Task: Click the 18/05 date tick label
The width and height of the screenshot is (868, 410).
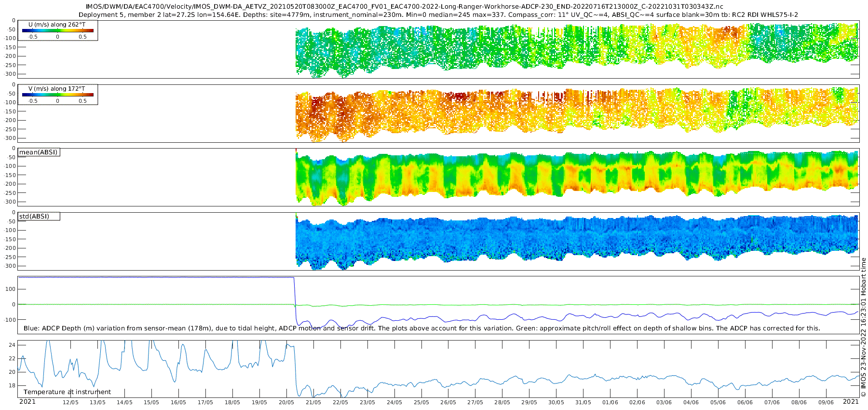Action: pos(232,402)
